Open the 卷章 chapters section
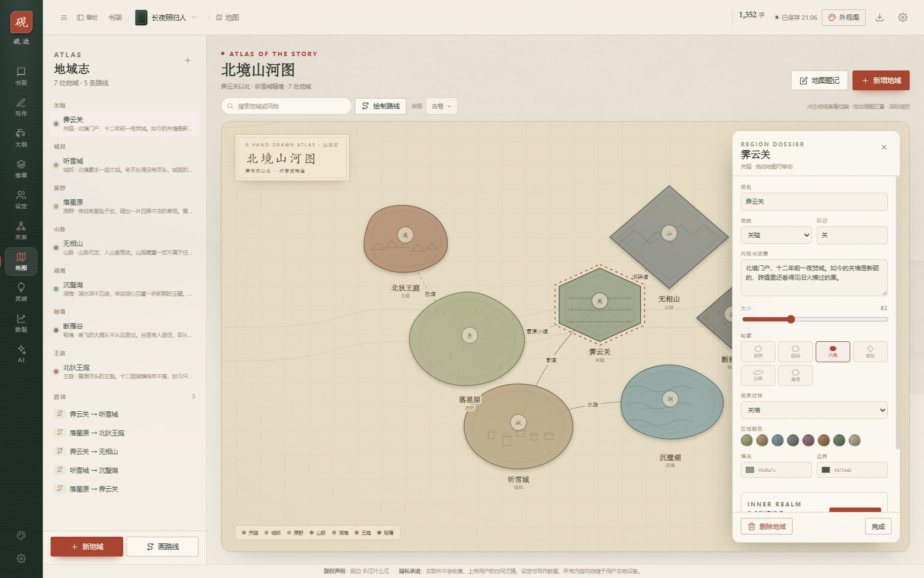This screenshot has width=924, height=578. (x=21, y=168)
